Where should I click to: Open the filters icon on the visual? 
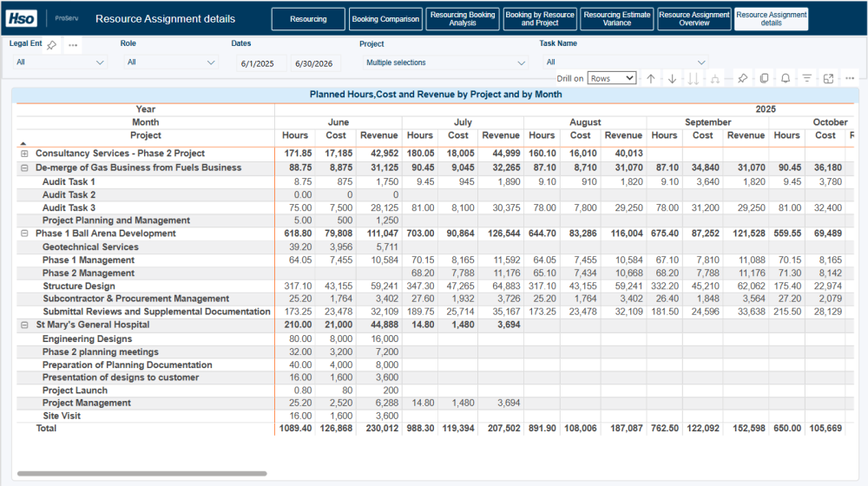coord(806,78)
